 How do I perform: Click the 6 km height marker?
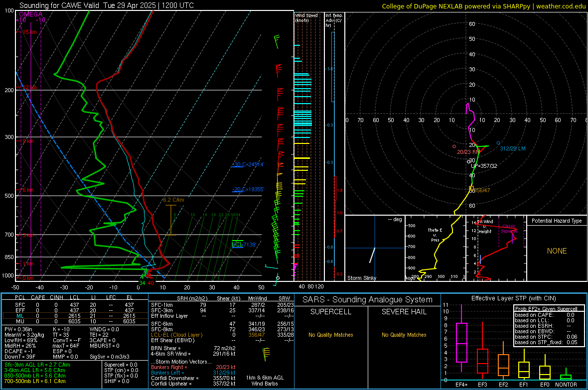click(28, 190)
